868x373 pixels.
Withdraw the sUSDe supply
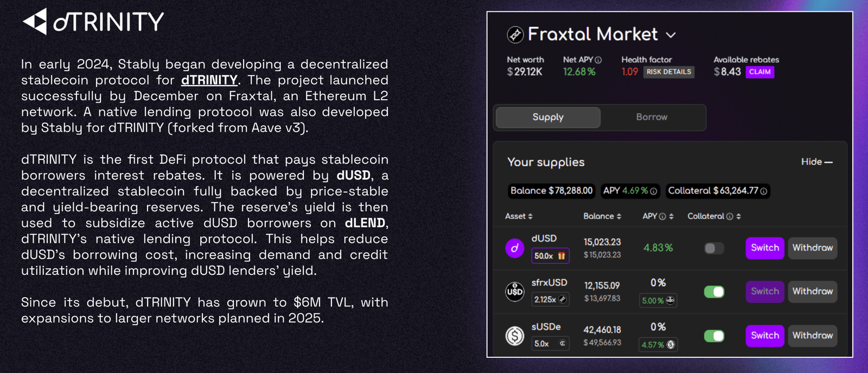click(813, 336)
